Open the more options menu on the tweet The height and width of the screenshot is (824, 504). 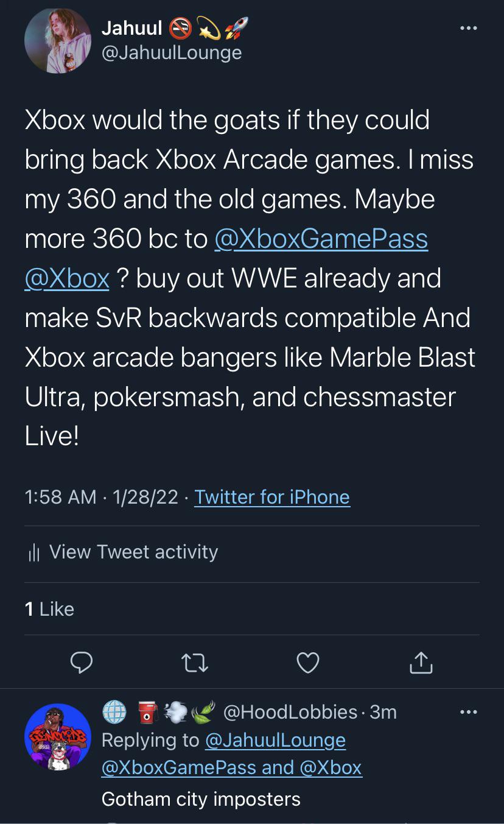[x=469, y=27]
